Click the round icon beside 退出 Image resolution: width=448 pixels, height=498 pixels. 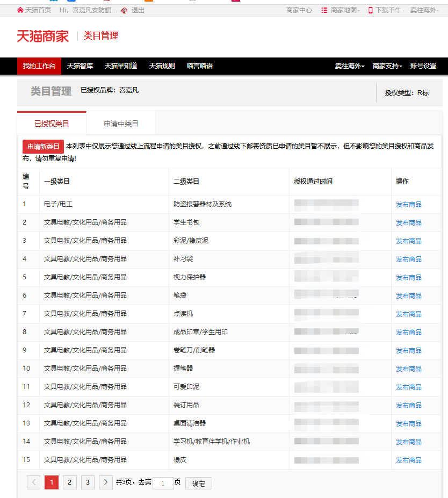click(x=125, y=10)
